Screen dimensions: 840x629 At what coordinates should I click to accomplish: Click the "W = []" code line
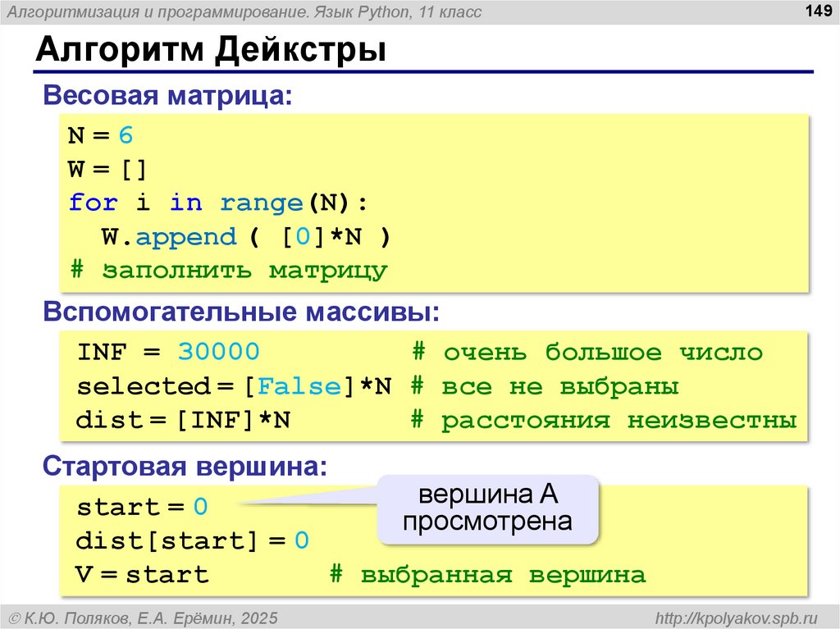click(x=107, y=169)
